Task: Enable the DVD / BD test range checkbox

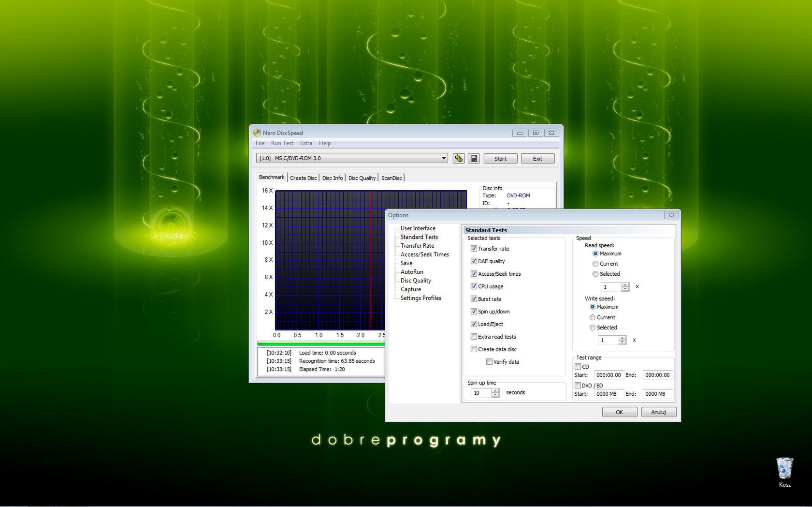Action: [578, 385]
